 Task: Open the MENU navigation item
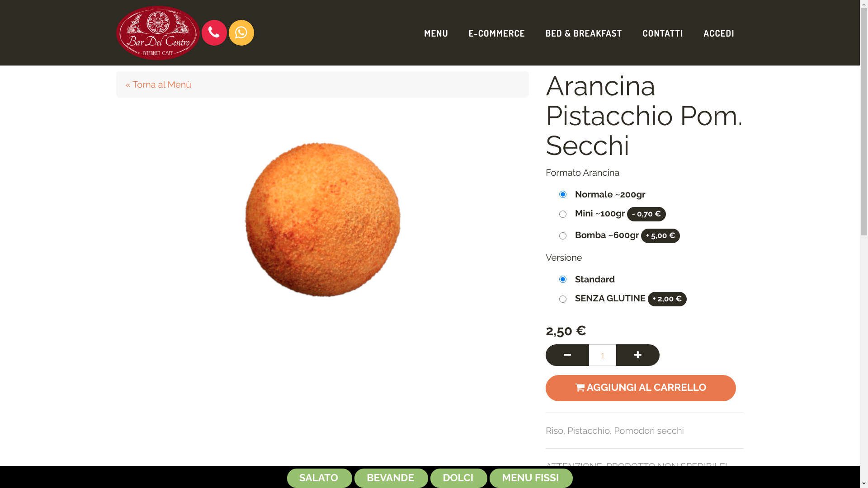pyautogui.click(x=436, y=33)
